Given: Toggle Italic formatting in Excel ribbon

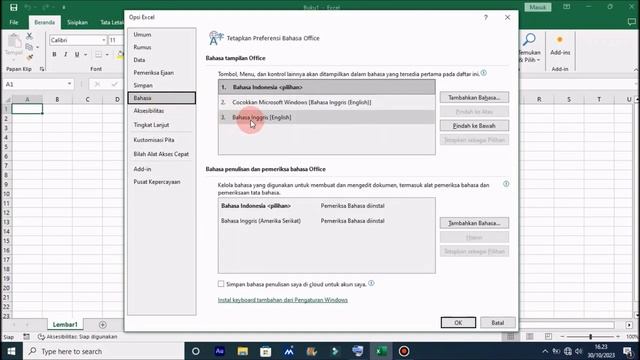Looking at the screenshot, I should click(65, 55).
